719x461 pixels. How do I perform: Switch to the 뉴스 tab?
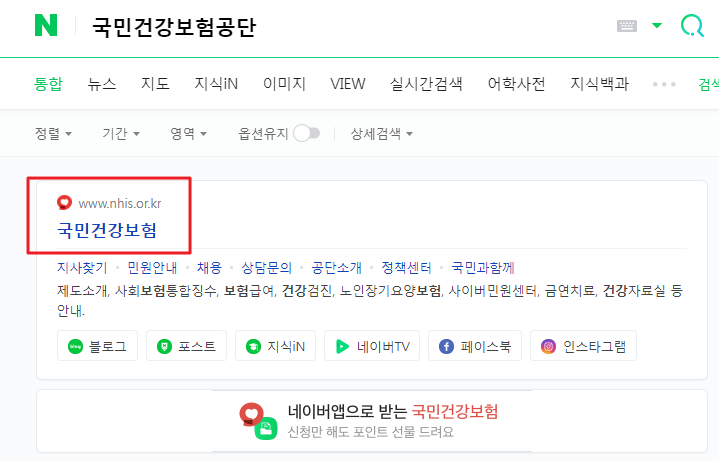point(102,84)
